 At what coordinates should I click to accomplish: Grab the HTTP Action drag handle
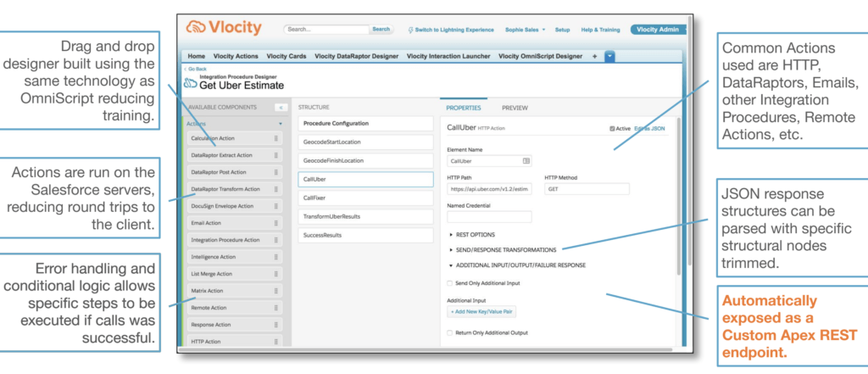coord(275,342)
